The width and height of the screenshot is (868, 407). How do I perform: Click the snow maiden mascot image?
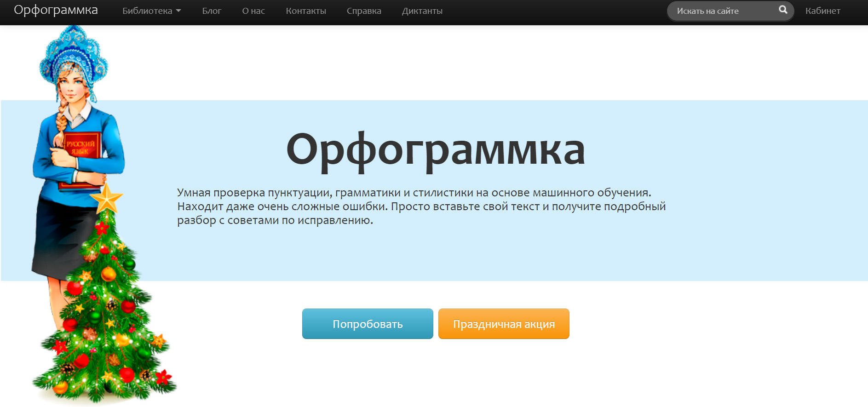coord(104,215)
